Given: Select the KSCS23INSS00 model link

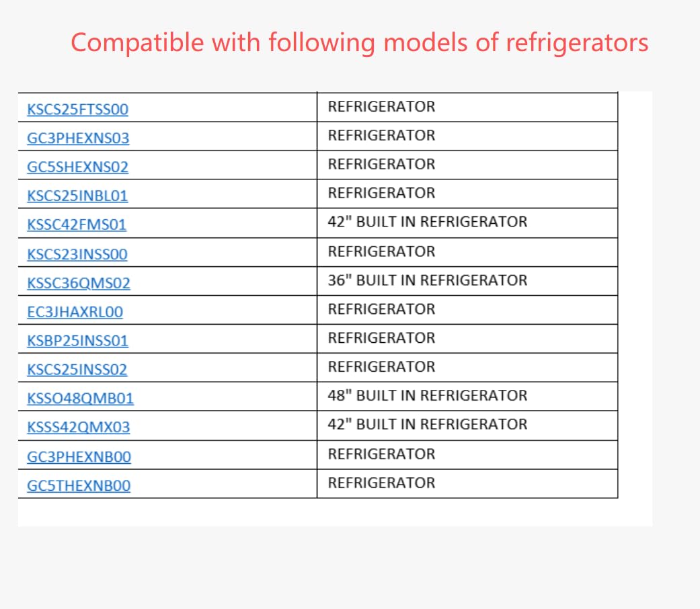Looking at the screenshot, I should [x=77, y=254].
